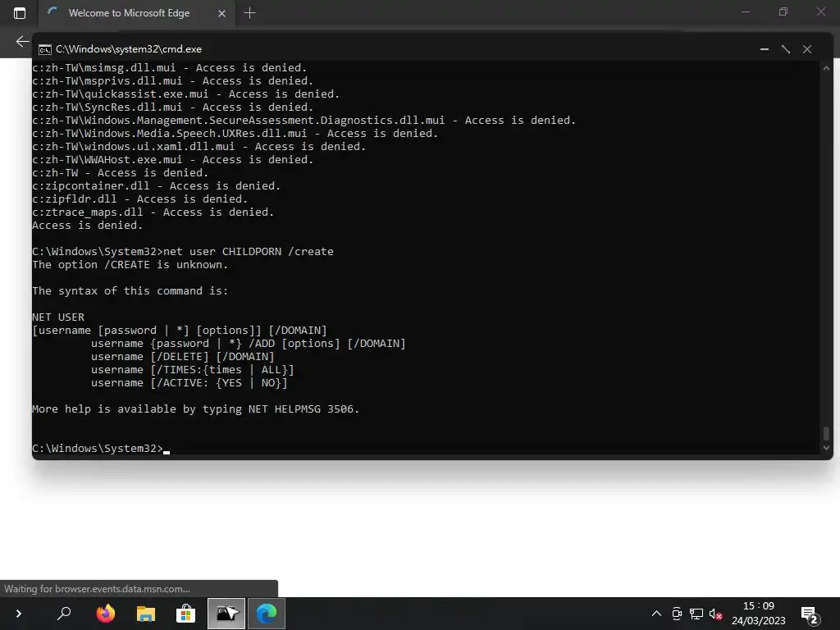Screen dimensions: 840x630
Task: Click 'The option /CREATE is unknown.' line
Action: (x=130, y=265)
